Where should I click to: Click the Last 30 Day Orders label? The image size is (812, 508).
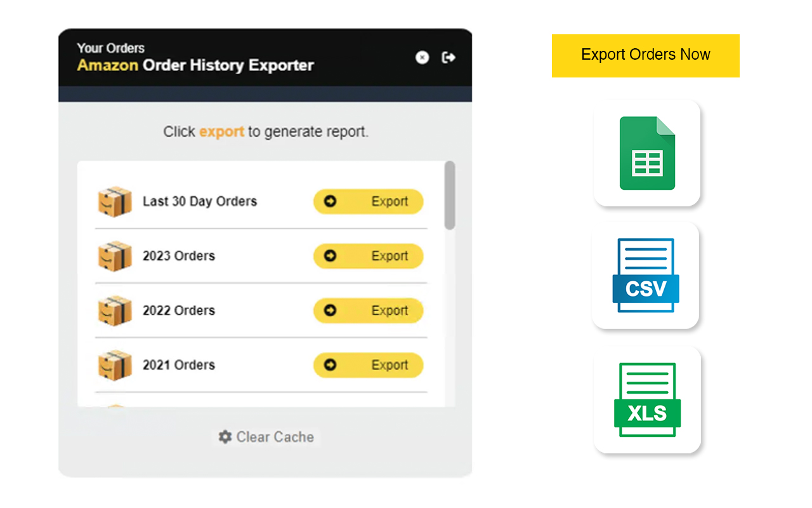point(200,201)
